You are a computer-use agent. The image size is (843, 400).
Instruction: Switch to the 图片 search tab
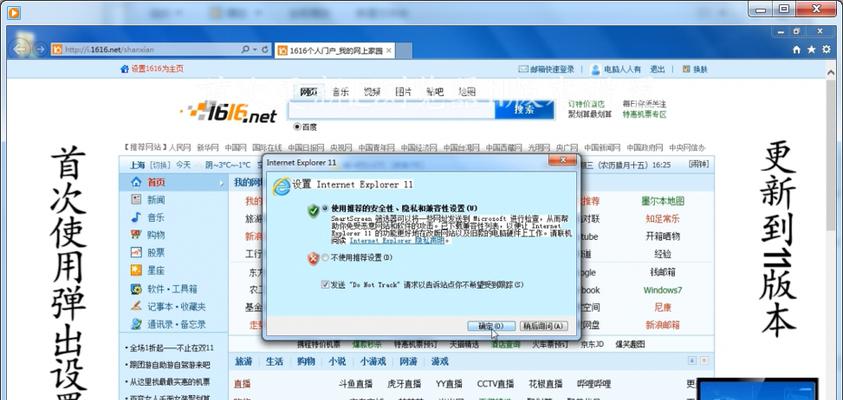(x=403, y=92)
